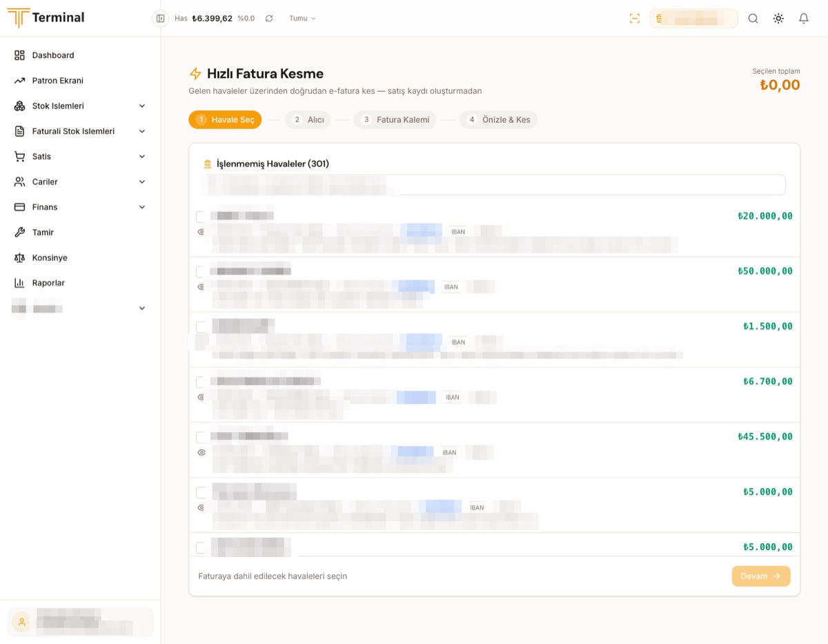Image resolution: width=828 pixels, height=644 pixels.
Task: Collapse the sidebar panel toggle
Action: click(161, 19)
